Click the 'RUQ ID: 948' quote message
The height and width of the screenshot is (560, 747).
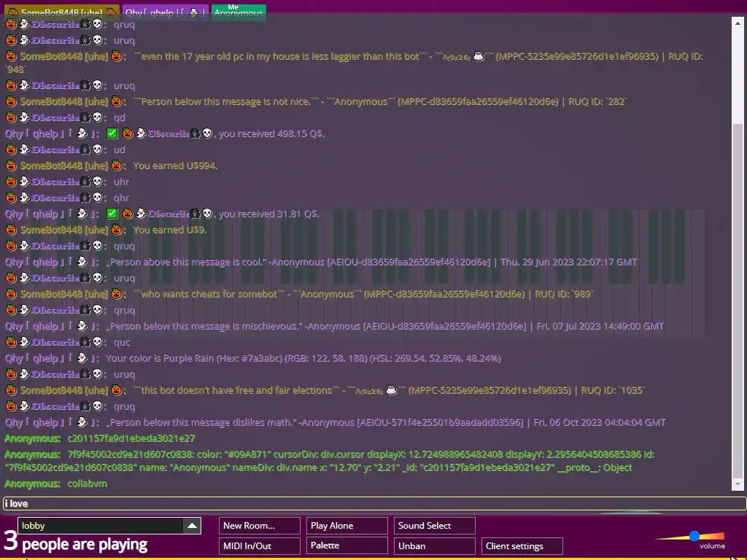click(355, 63)
